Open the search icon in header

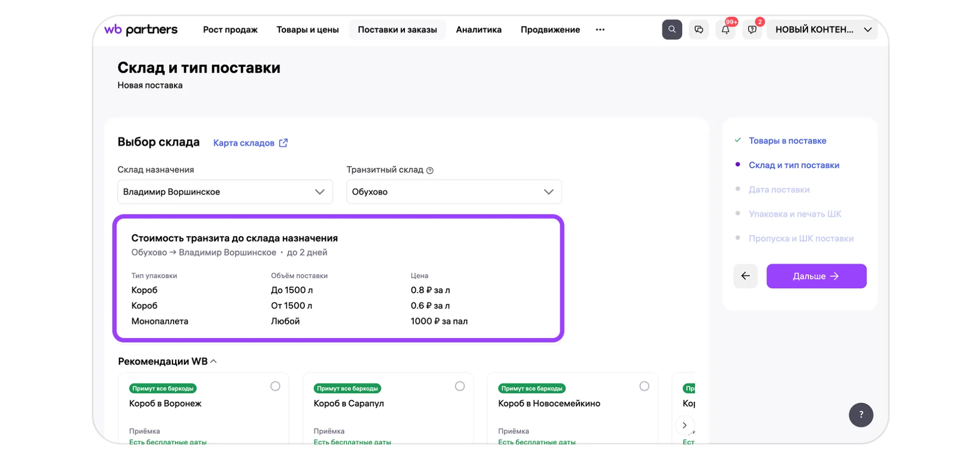point(672,29)
